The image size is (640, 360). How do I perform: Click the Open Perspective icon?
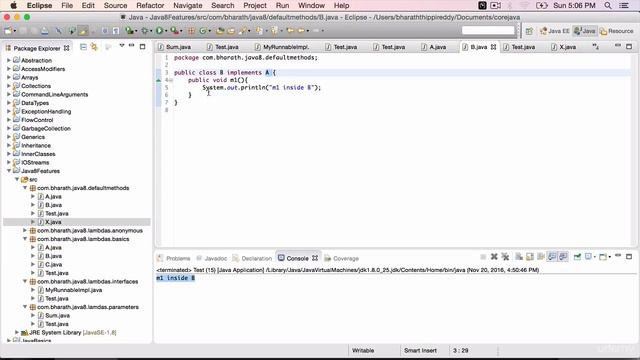click(529, 31)
